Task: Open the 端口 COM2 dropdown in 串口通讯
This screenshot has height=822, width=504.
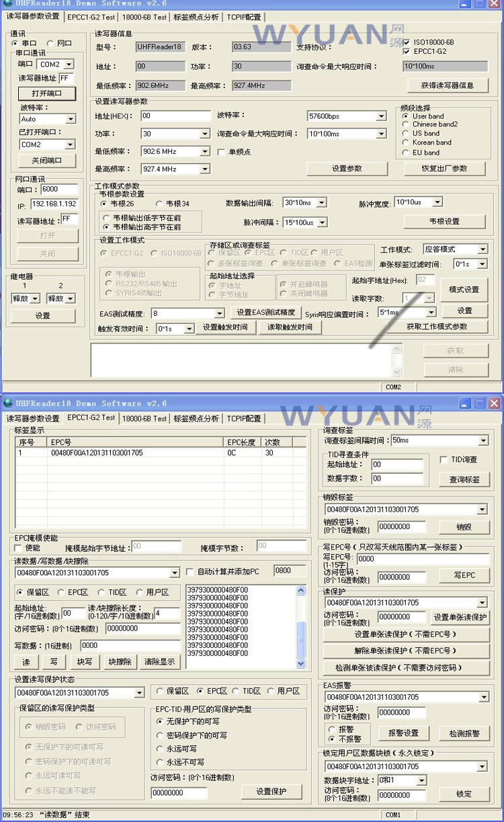Action: pos(69,65)
